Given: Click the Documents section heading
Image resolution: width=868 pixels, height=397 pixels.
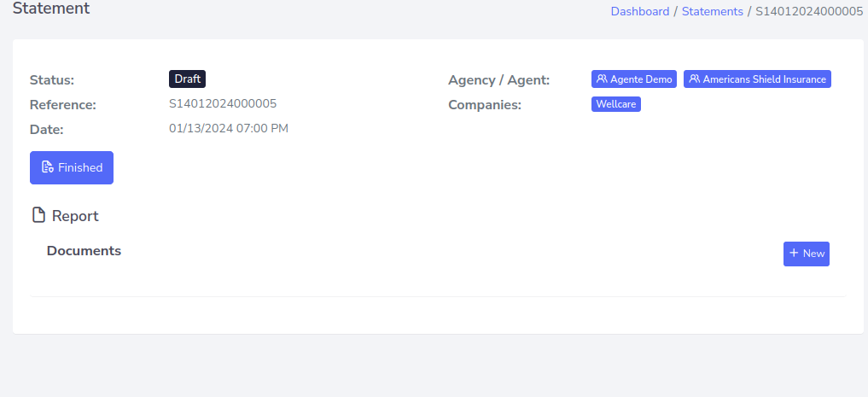Looking at the screenshot, I should [x=84, y=251].
